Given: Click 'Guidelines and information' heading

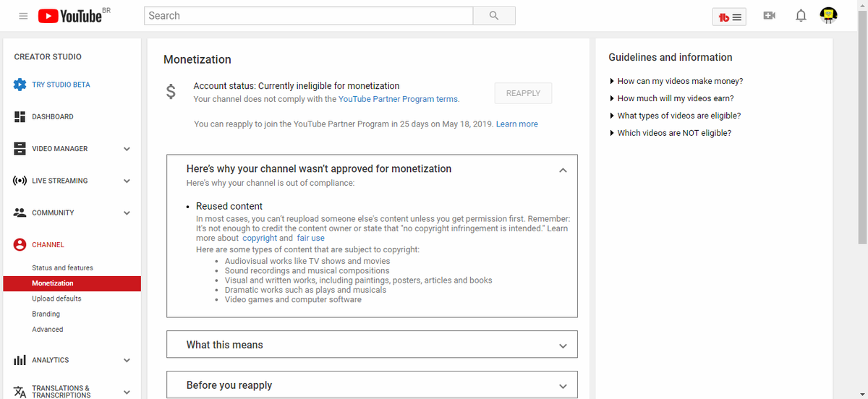Looking at the screenshot, I should point(671,57).
